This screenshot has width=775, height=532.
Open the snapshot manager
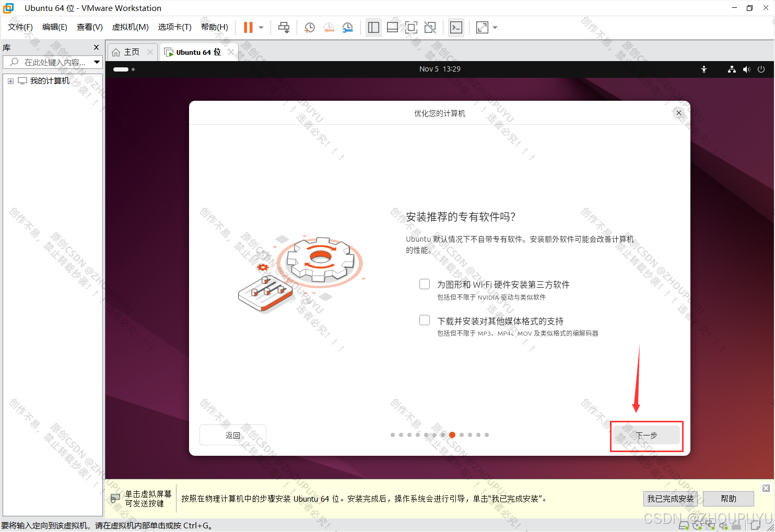click(x=347, y=28)
